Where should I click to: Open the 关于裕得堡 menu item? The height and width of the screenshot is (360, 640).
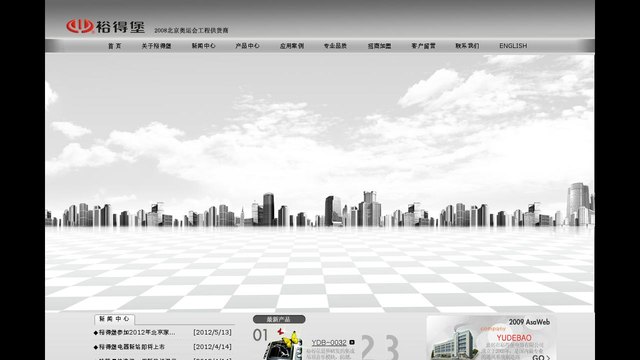pos(156,46)
